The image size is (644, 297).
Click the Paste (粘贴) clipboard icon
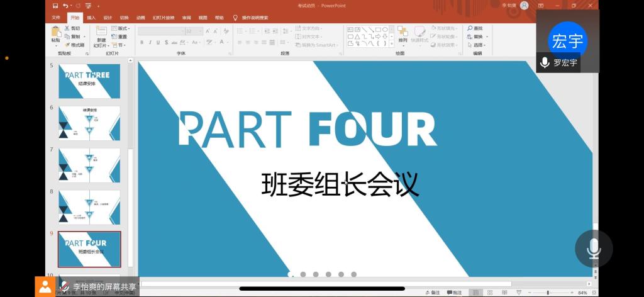[56, 33]
